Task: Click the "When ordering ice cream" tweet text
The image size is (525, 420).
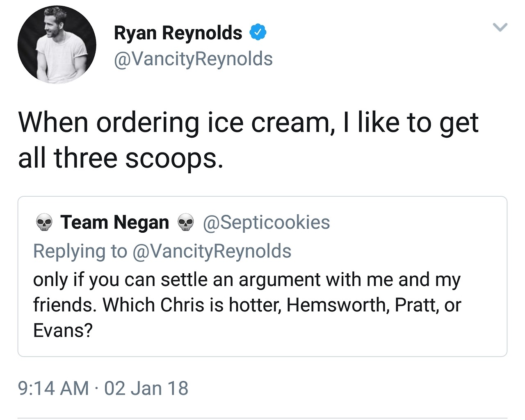Action: pos(248,123)
